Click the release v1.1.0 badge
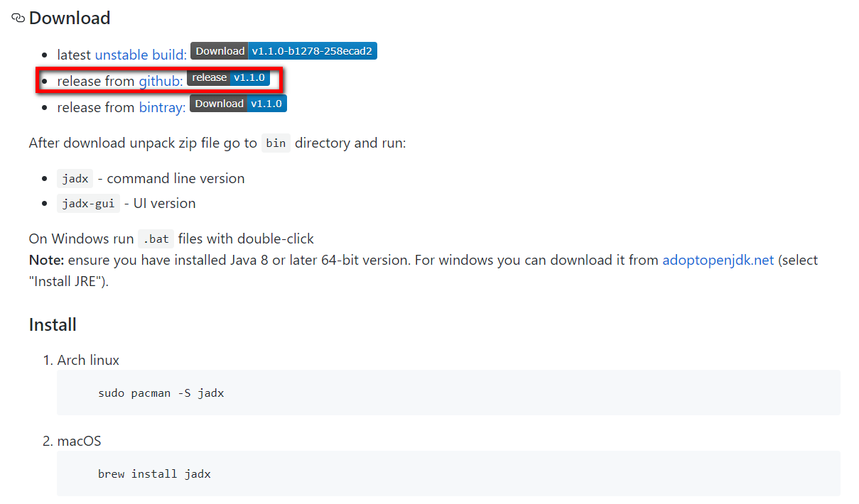859x504 pixels. click(x=228, y=77)
